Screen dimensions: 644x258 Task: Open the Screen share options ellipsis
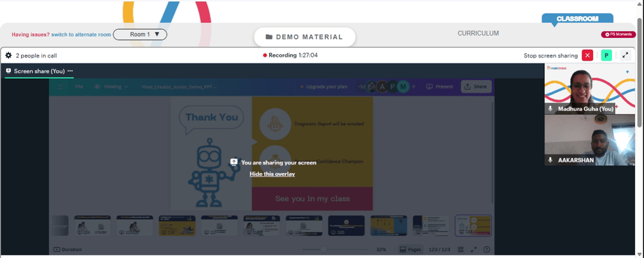coord(70,71)
